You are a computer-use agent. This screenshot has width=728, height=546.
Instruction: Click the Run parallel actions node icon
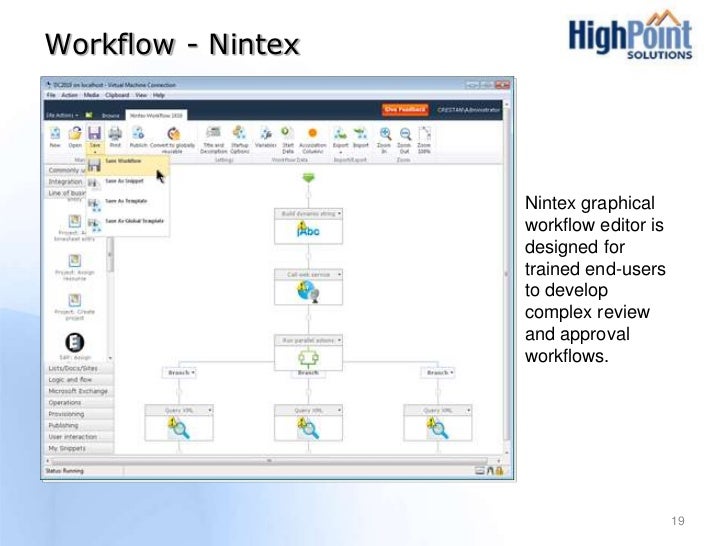[x=308, y=358]
